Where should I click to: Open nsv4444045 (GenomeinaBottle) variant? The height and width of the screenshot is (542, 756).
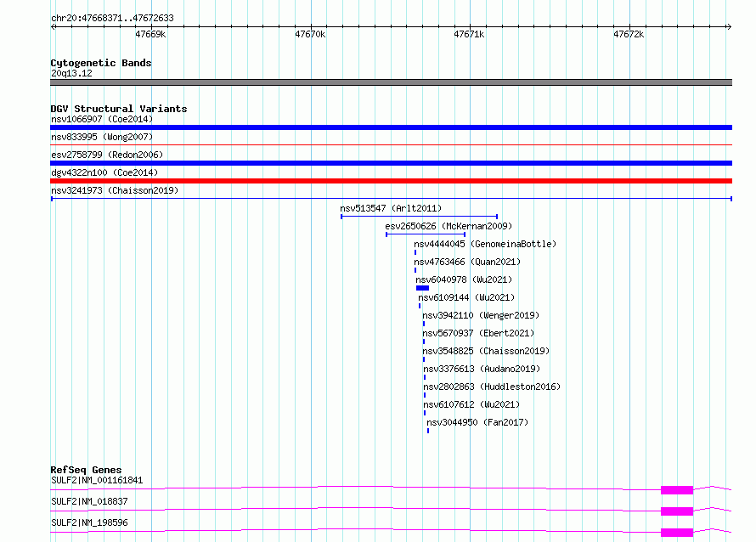pos(485,244)
